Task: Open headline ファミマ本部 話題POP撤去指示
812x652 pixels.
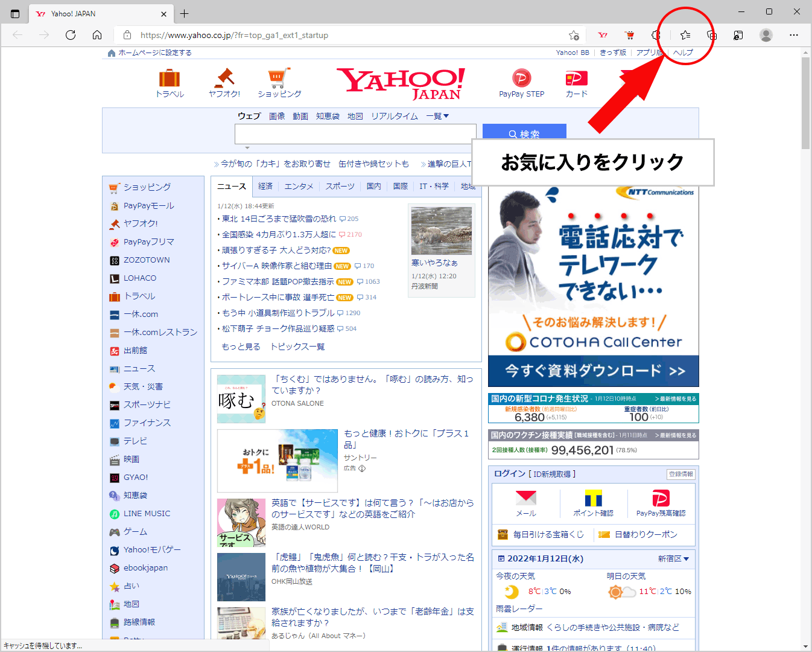Action: click(278, 281)
